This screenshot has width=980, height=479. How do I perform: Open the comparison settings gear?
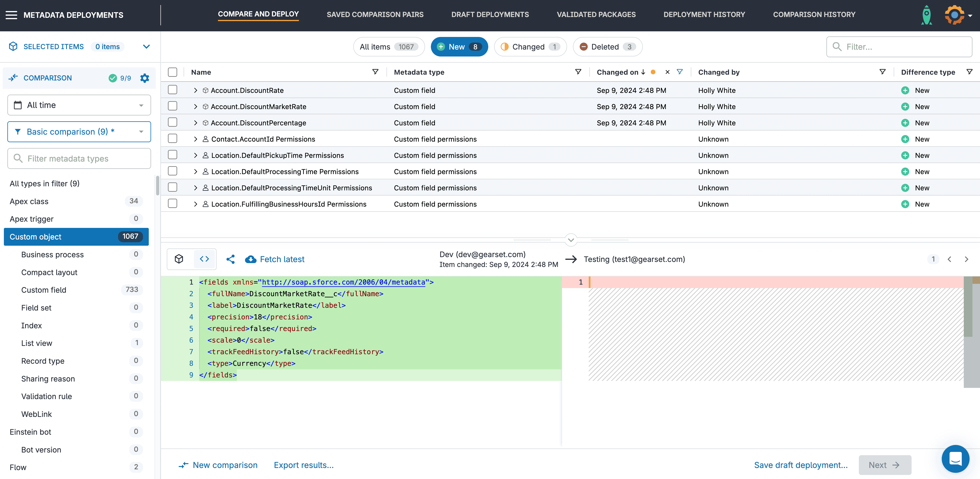coord(145,78)
